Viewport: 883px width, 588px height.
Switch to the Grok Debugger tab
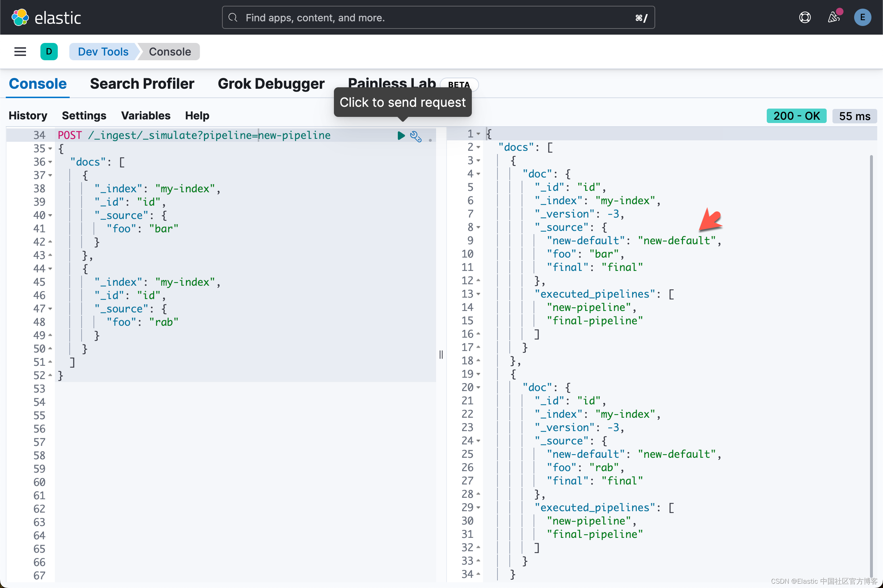(x=271, y=84)
